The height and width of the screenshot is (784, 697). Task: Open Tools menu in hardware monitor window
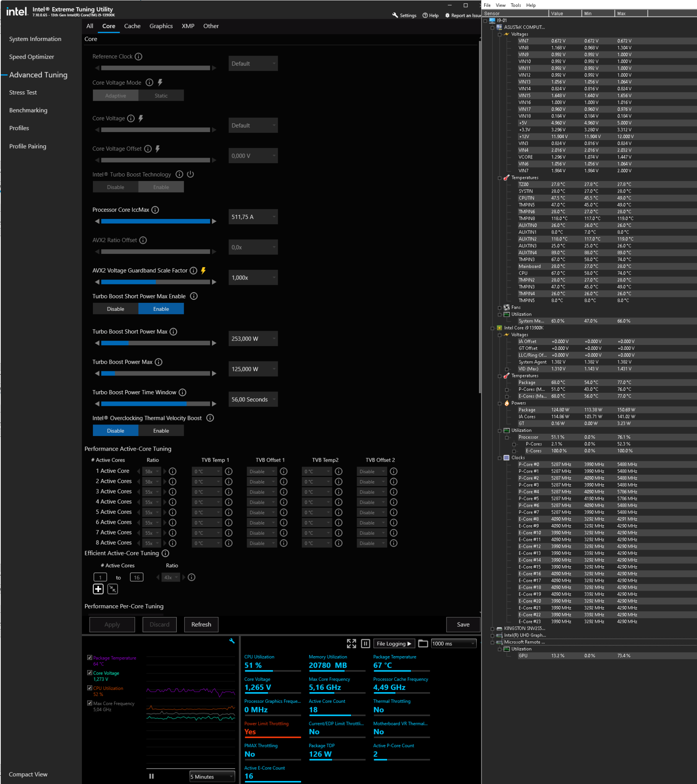[x=516, y=5]
